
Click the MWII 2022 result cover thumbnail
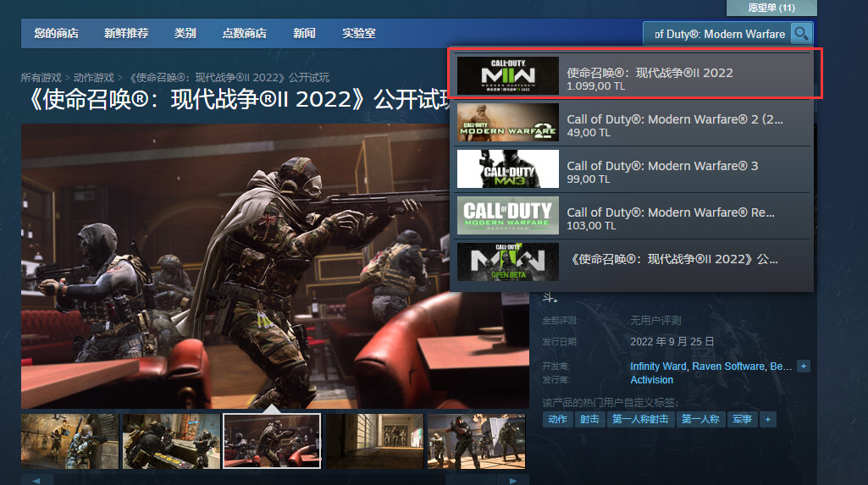click(507, 76)
